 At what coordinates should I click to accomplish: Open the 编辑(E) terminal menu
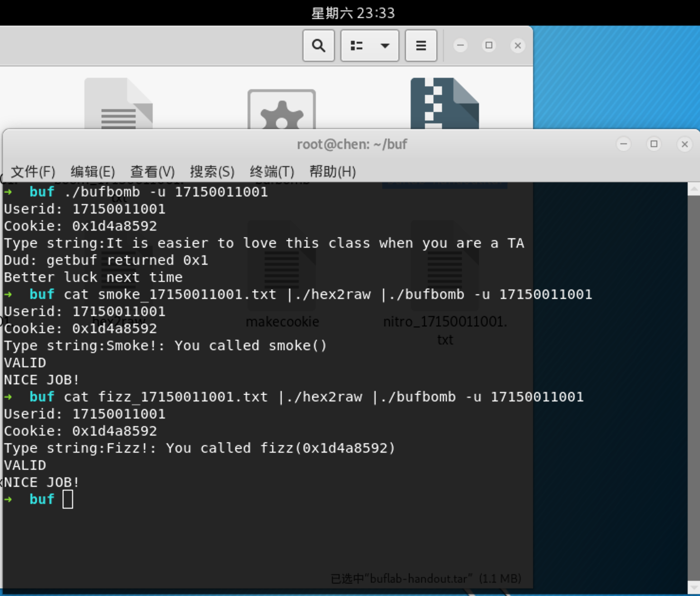pos(92,171)
